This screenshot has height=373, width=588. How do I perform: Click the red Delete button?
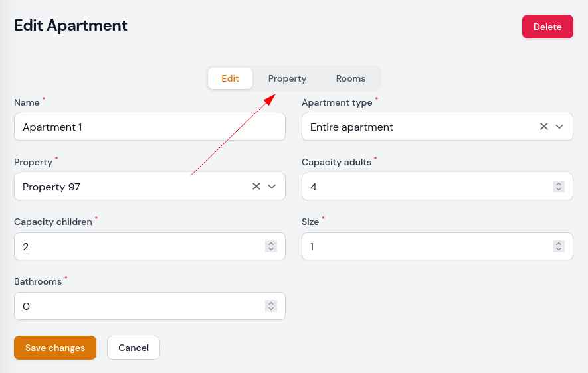547,27
